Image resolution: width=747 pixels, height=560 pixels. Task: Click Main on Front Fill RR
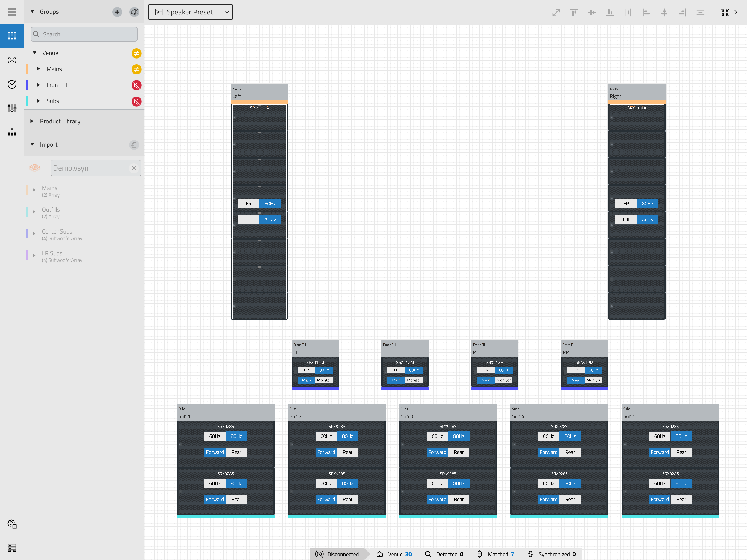576,380
